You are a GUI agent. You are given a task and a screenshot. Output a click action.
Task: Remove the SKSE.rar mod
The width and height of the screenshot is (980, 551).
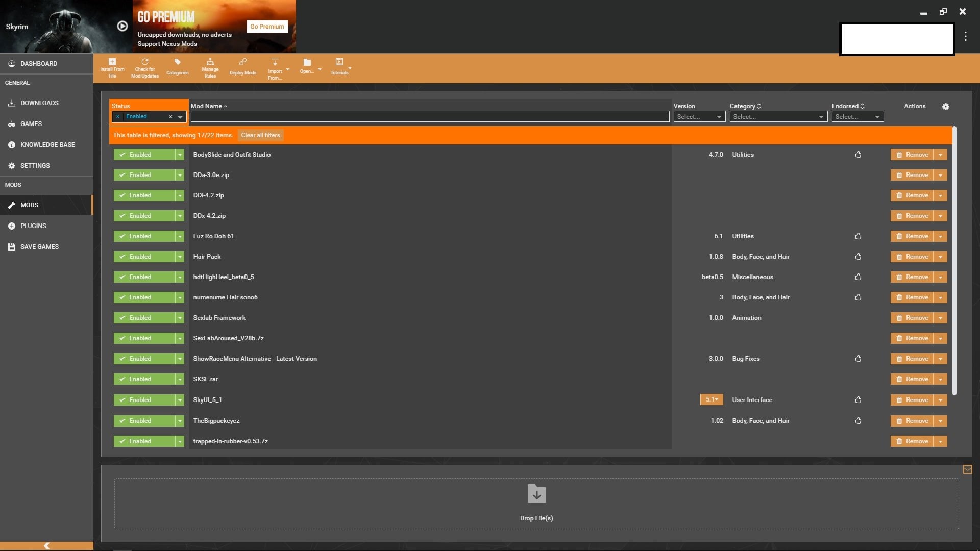click(912, 379)
